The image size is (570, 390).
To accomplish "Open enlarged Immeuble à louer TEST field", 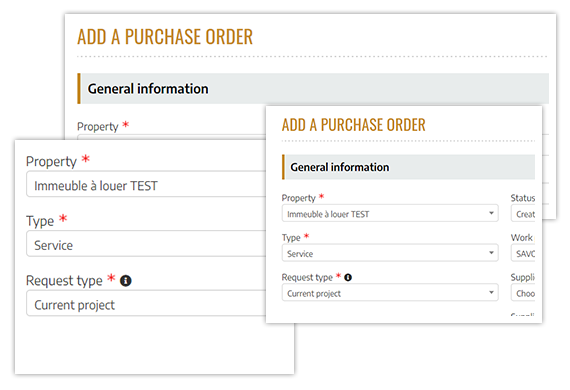I will (x=146, y=184).
